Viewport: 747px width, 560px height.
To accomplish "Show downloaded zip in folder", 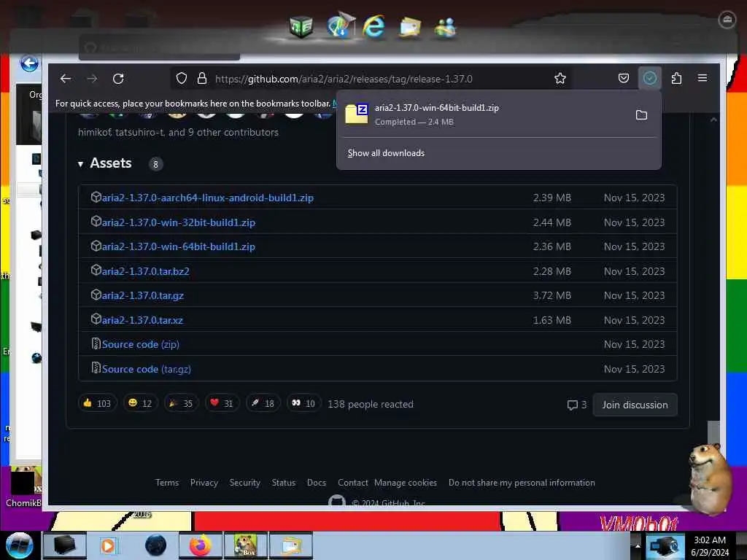I will (x=642, y=114).
